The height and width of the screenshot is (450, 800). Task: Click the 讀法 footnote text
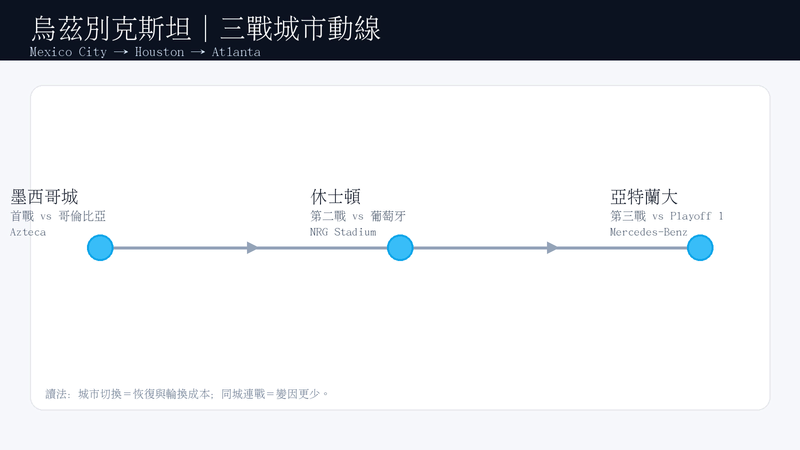pyautogui.click(x=187, y=394)
